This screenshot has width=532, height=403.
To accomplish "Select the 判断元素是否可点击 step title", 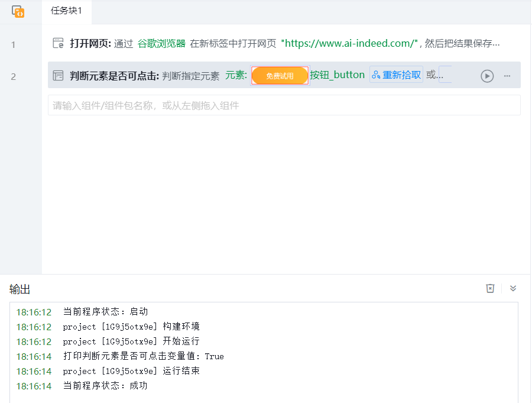I will point(114,75).
